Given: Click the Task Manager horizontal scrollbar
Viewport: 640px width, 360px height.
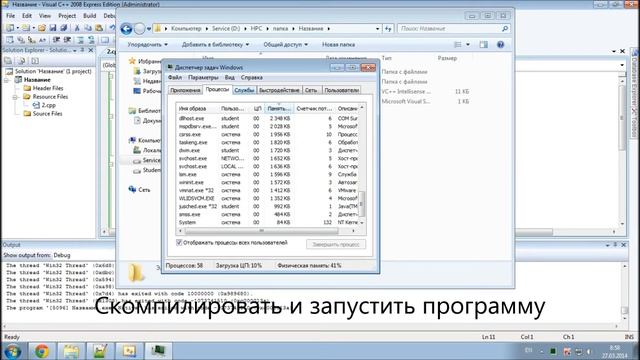Looking at the screenshot, I should (267, 231).
